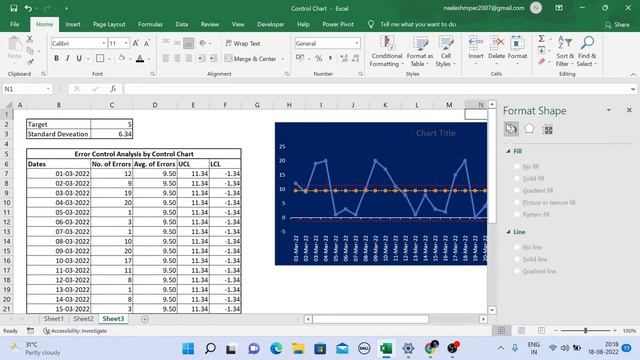Click the Format Painter brush icon
Image resolution: width=640 pixels, height=360 pixels.
[30, 62]
